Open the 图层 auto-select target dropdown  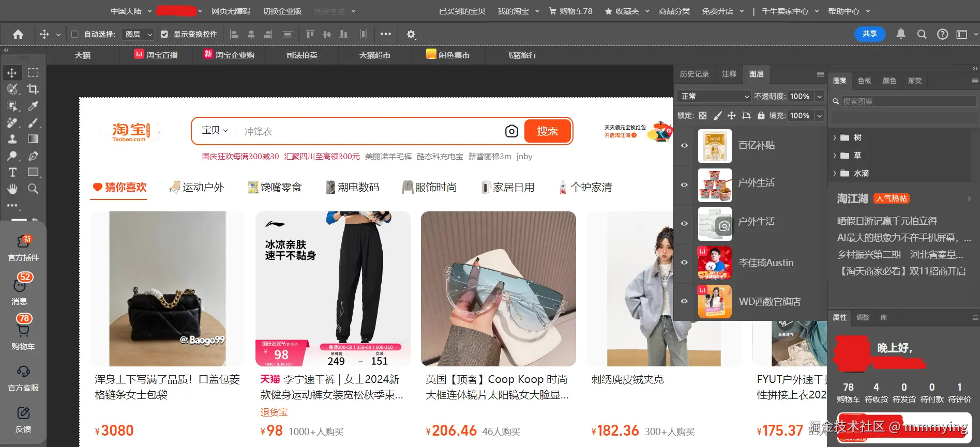(139, 34)
